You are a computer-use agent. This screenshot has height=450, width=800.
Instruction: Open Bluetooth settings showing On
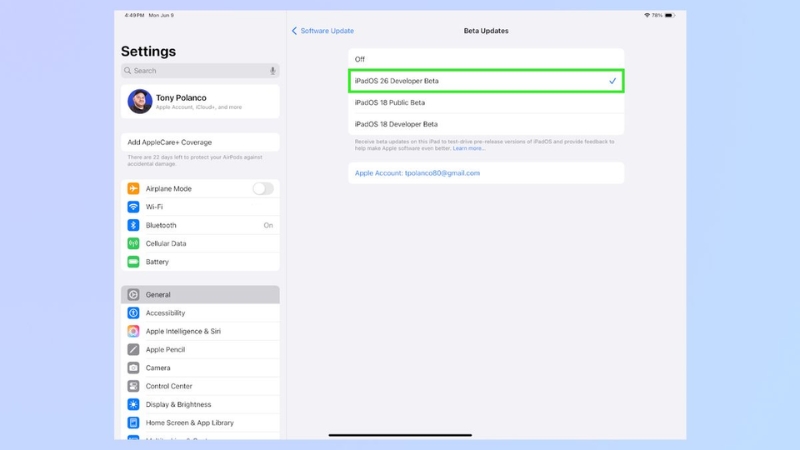click(x=200, y=225)
